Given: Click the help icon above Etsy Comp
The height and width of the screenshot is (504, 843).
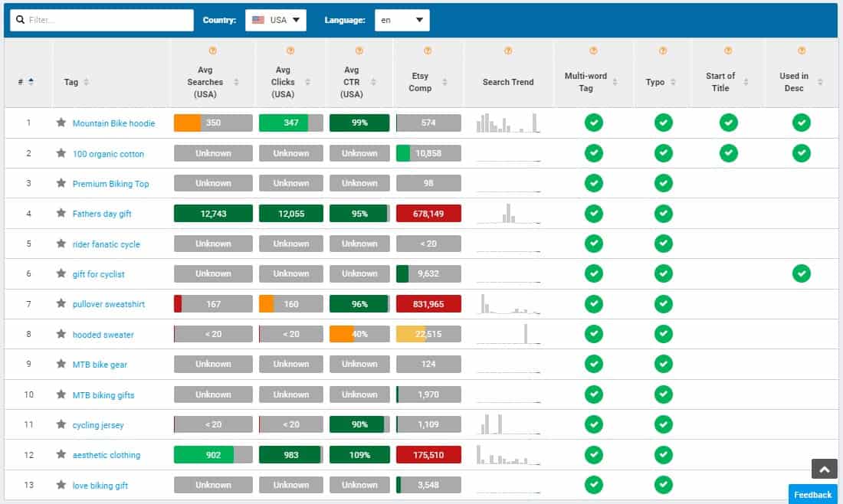Looking at the screenshot, I should pyautogui.click(x=428, y=51).
